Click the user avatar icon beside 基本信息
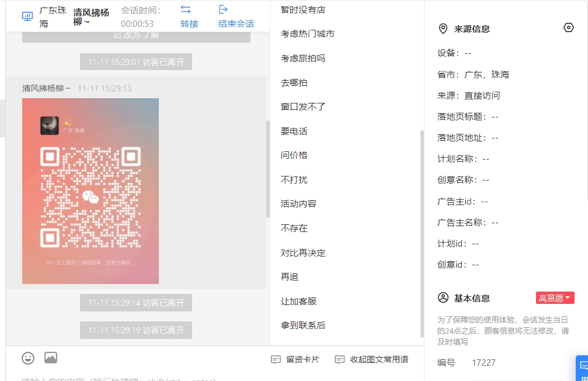This screenshot has width=588, height=381. 443,298
